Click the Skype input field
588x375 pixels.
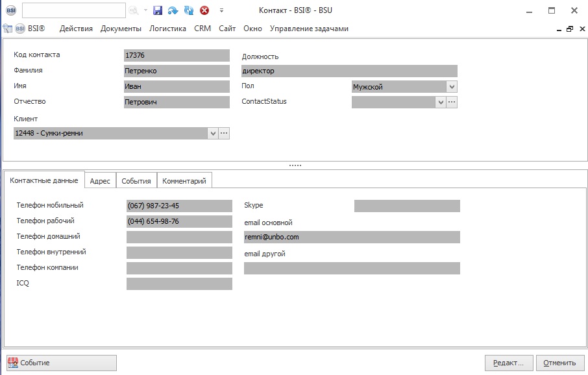[x=407, y=206]
